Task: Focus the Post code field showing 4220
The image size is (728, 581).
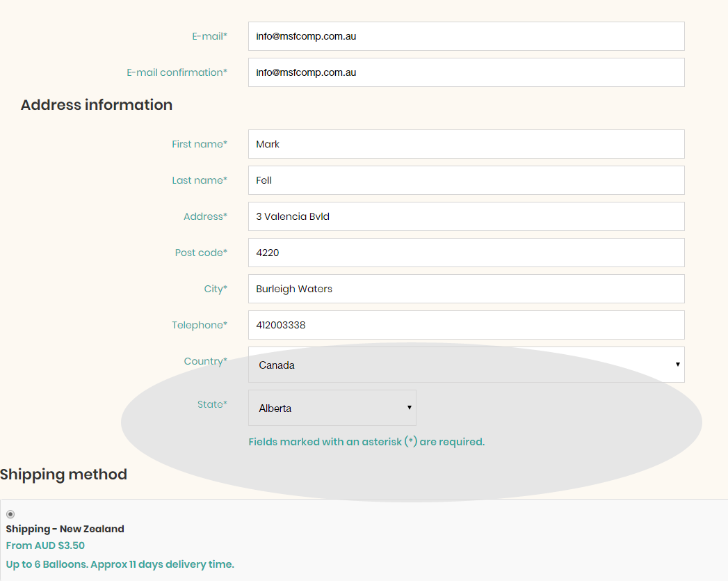Action: pyautogui.click(x=466, y=253)
